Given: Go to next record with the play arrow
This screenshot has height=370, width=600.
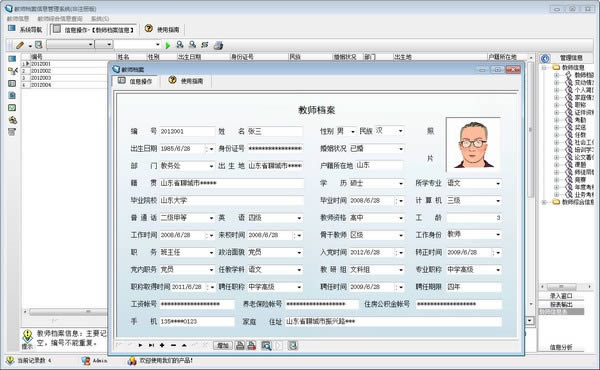Looking at the screenshot, I should click(140, 346).
